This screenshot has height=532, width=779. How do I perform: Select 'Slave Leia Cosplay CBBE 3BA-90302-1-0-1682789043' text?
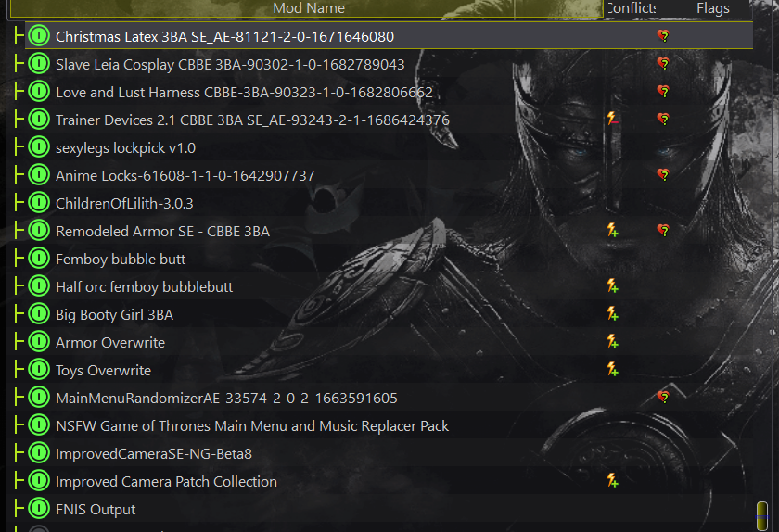pos(230,65)
